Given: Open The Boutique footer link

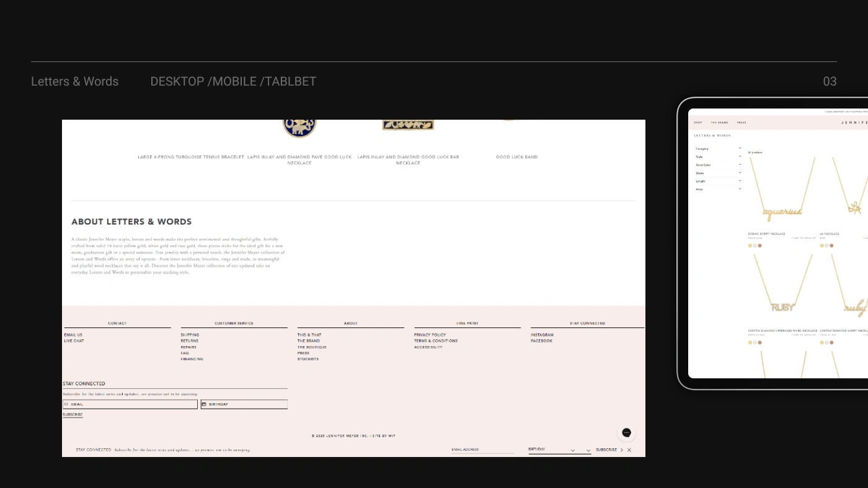Looking at the screenshot, I should tap(312, 347).
